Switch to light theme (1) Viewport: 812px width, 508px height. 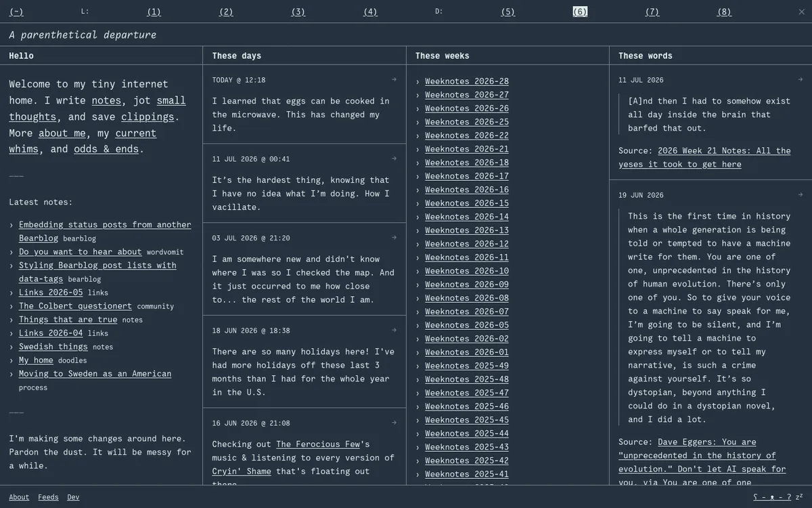pyautogui.click(x=154, y=12)
